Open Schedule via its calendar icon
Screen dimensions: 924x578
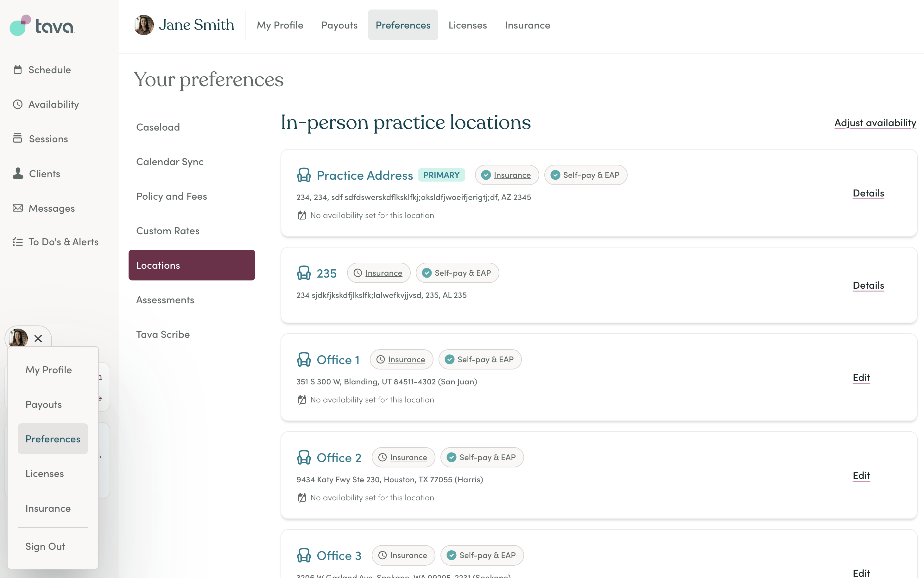(17, 70)
